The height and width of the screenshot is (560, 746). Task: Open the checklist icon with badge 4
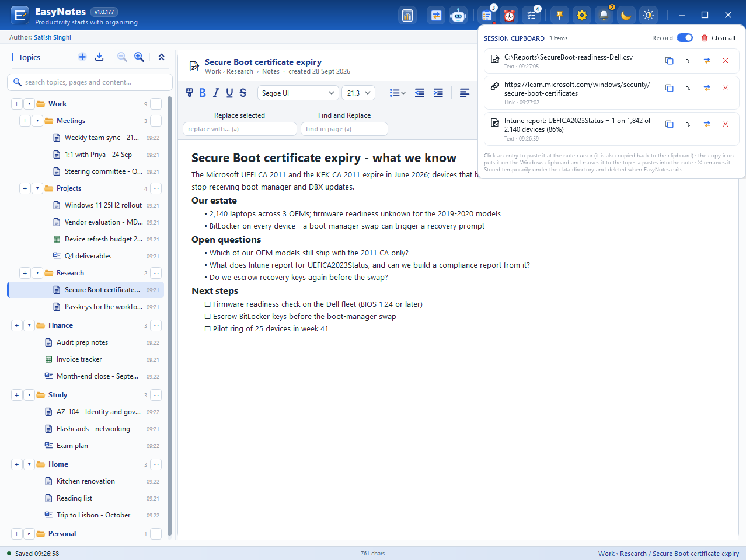tap(531, 15)
